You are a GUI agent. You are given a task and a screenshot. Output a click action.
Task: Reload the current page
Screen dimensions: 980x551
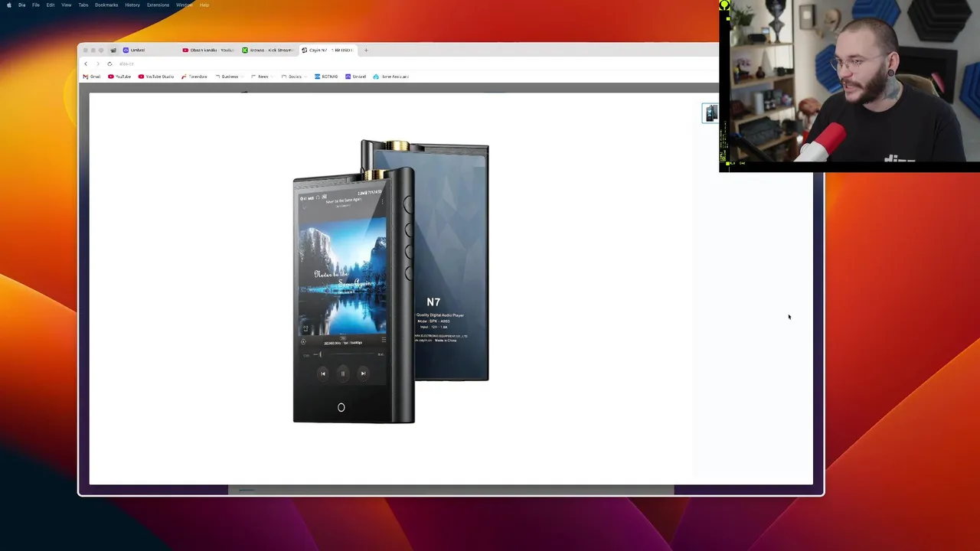(x=109, y=64)
